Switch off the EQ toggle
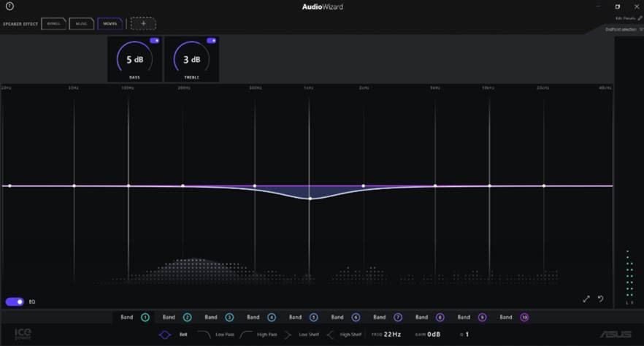 coord(15,301)
